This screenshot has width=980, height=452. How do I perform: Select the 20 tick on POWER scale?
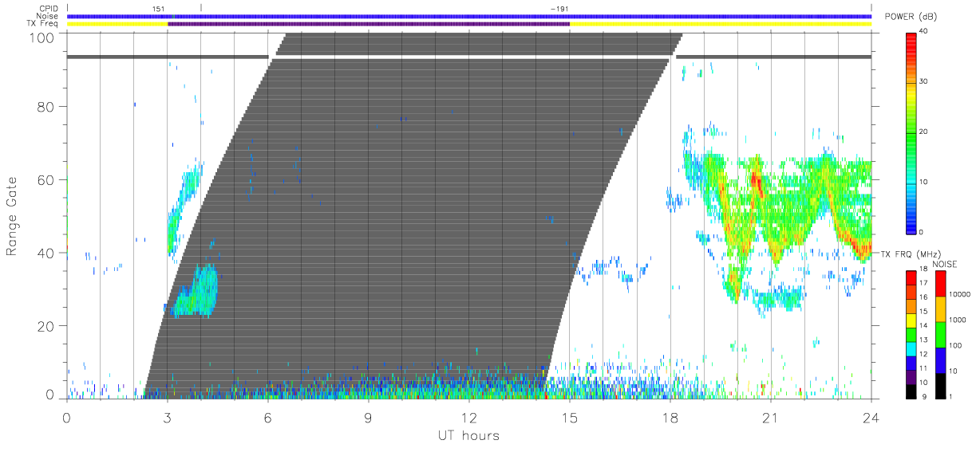click(x=924, y=132)
